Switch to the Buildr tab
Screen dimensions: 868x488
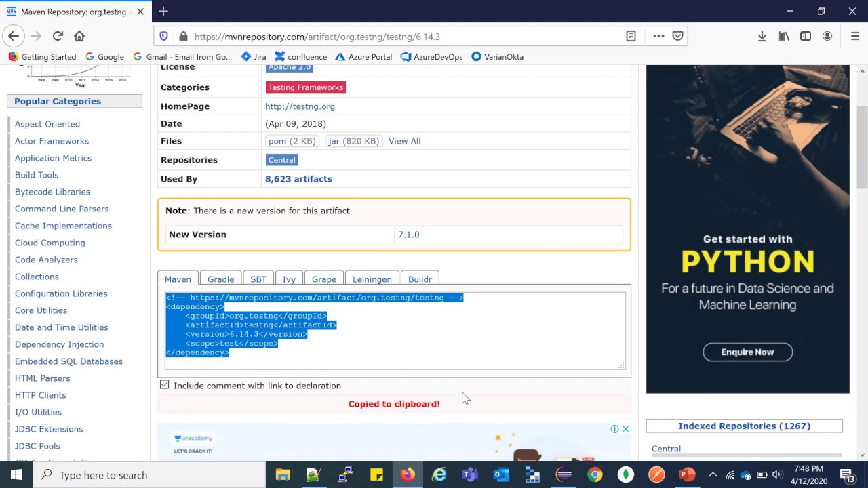click(x=420, y=279)
